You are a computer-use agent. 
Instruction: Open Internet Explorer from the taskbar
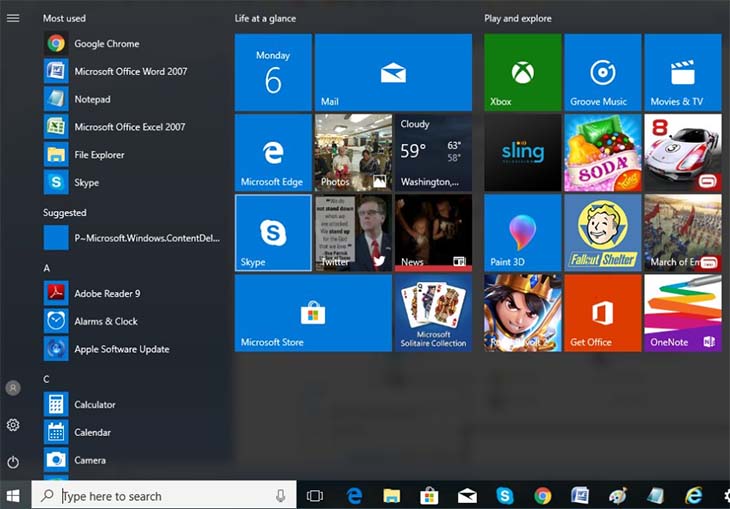tap(693, 496)
